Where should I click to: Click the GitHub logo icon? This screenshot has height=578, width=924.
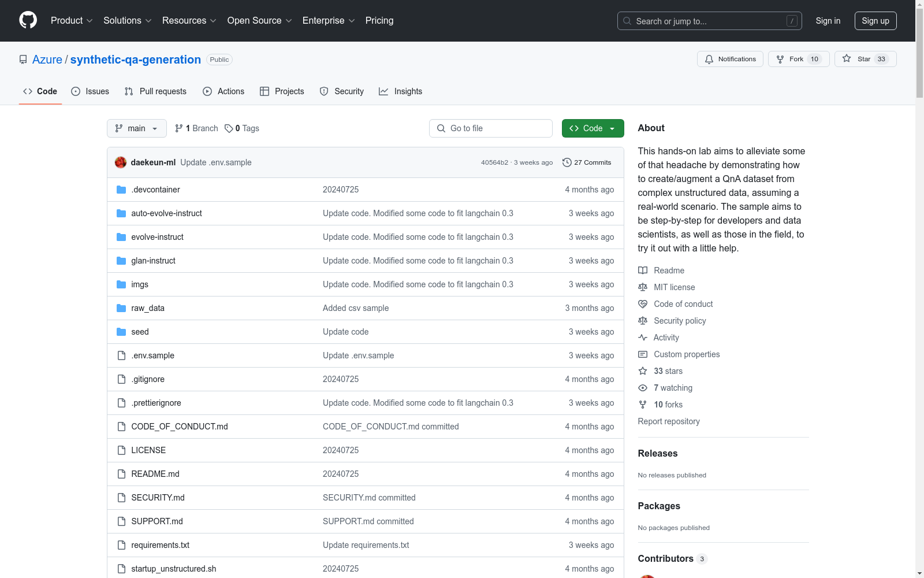tap(28, 20)
